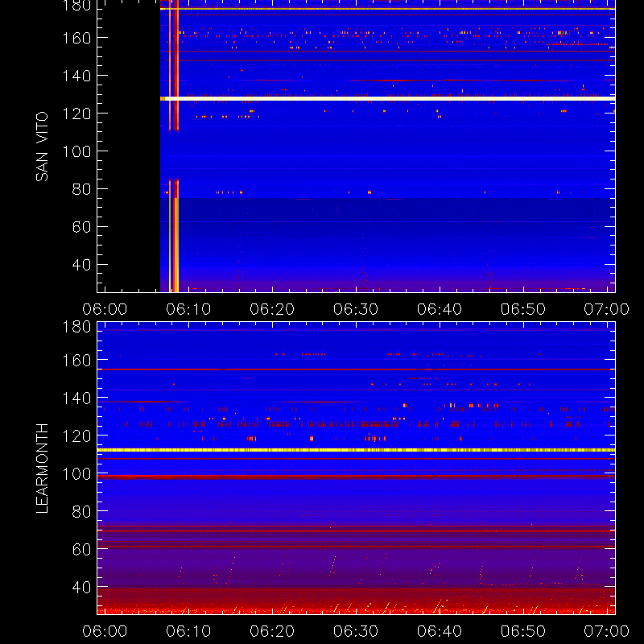Image resolution: width=644 pixels, height=644 pixels.
Task: Click the bright white horizontal band in San Vito plot
Action: coord(387,98)
